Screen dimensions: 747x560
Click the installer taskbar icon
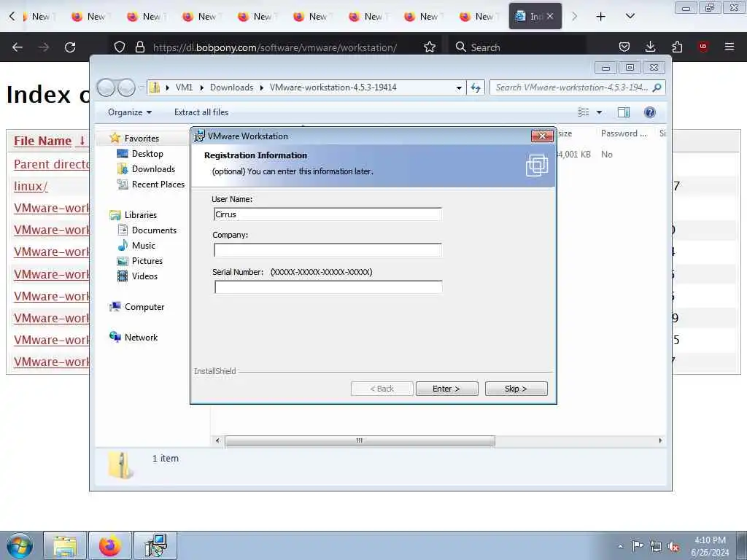[x=155, y=545]
